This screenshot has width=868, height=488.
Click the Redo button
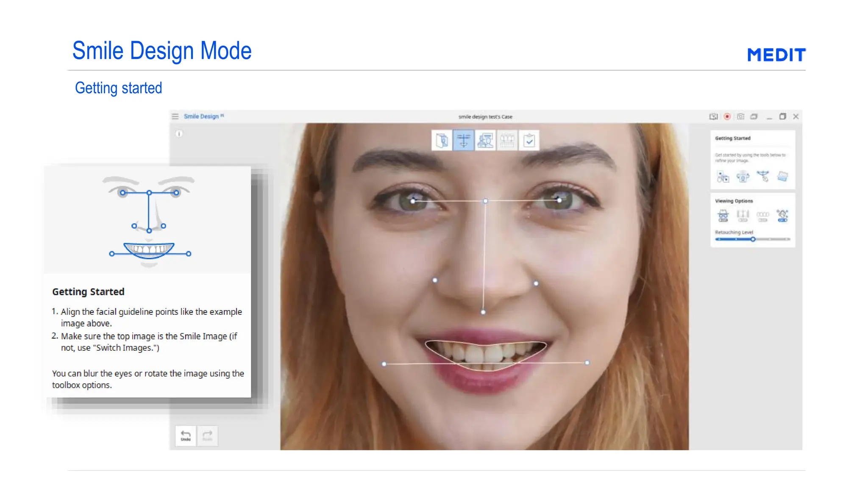208,435
